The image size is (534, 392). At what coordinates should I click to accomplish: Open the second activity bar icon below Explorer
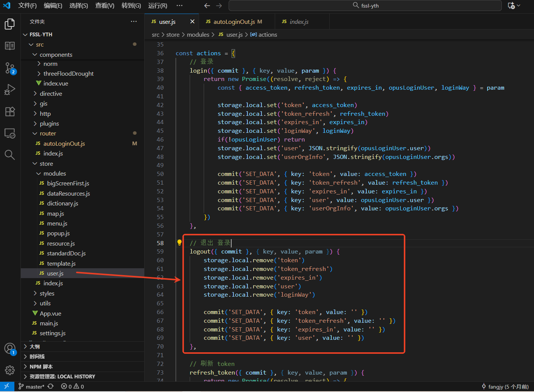10,46
